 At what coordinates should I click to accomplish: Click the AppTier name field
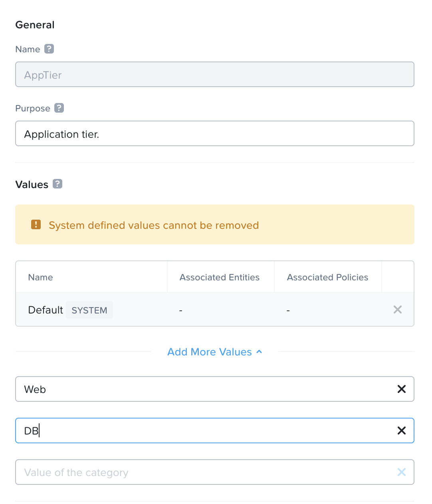[214, 75]
